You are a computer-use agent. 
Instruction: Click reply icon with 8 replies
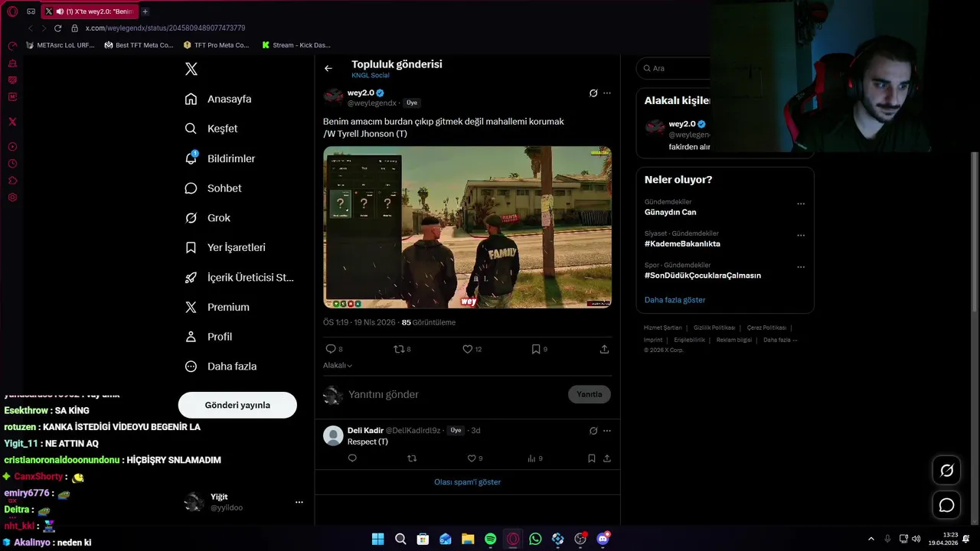tap(334, 349)
